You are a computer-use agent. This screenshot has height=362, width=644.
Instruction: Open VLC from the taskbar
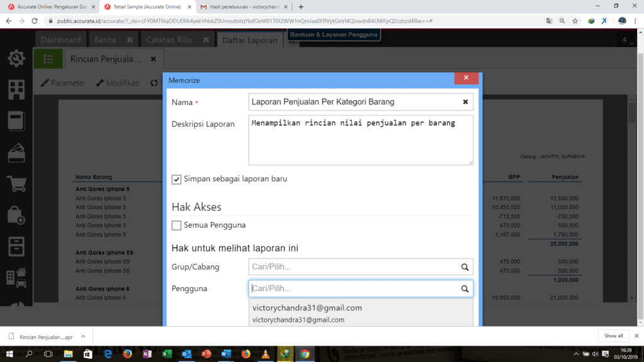point(265,354)
